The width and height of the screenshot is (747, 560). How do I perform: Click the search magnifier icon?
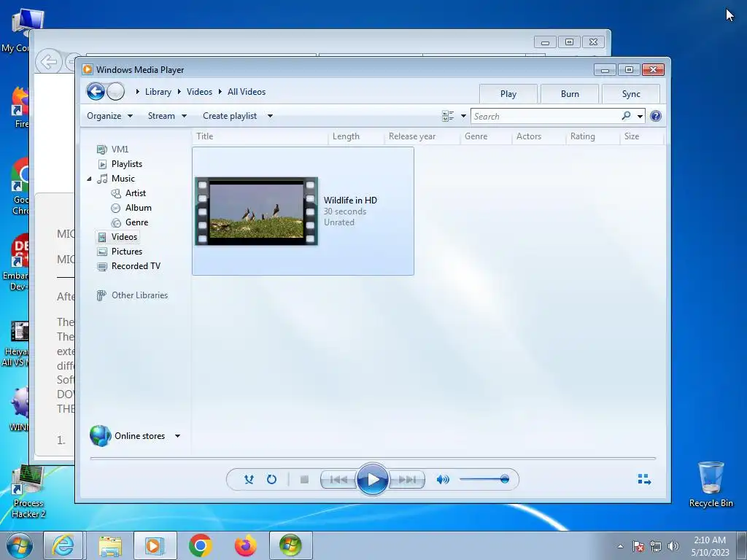(626, 116)
